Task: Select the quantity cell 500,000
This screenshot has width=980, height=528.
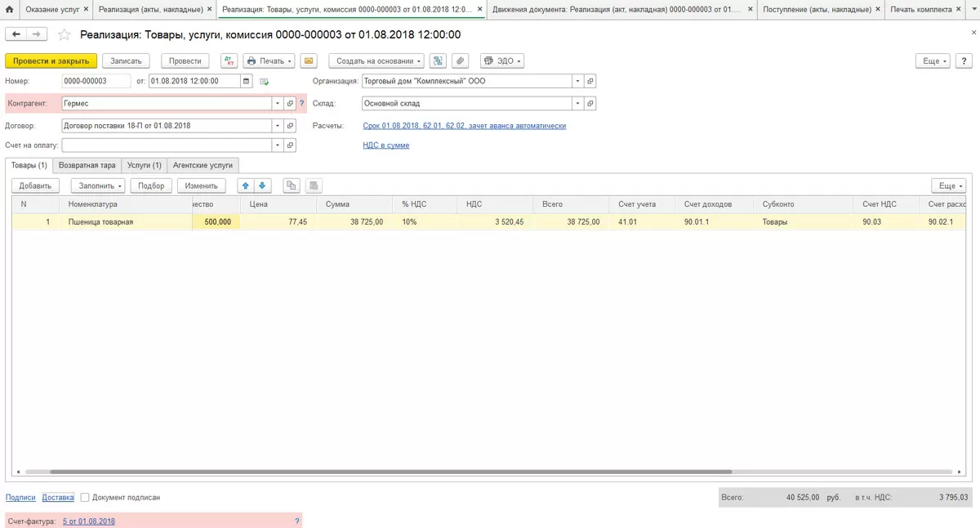Action: pyautogui.click(x=216, y=221)
